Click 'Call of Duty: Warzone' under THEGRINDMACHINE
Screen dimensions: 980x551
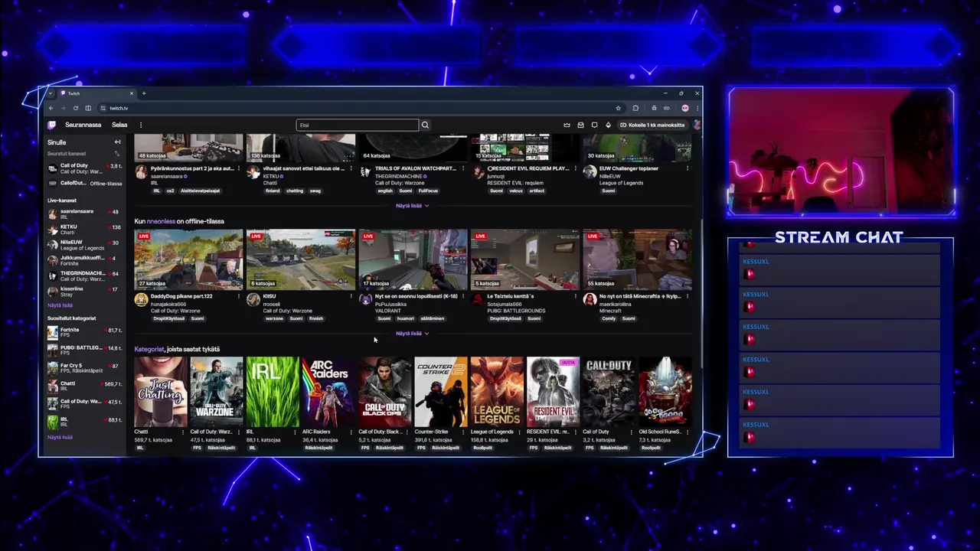pyautogui.click(x=401, y=183)
